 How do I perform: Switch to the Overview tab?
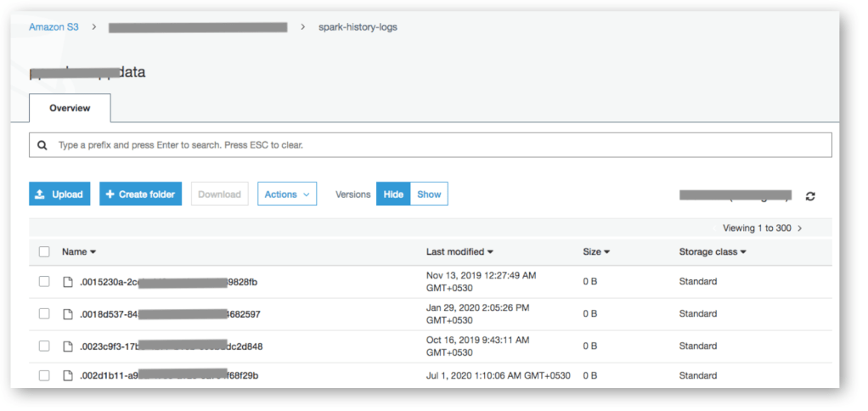(x=70, y=109)
